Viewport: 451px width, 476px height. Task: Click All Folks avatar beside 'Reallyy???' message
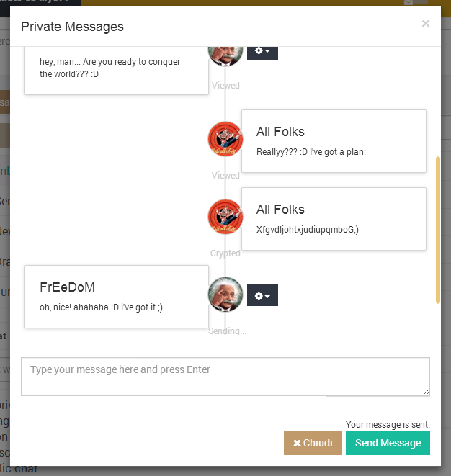[225, 139]
